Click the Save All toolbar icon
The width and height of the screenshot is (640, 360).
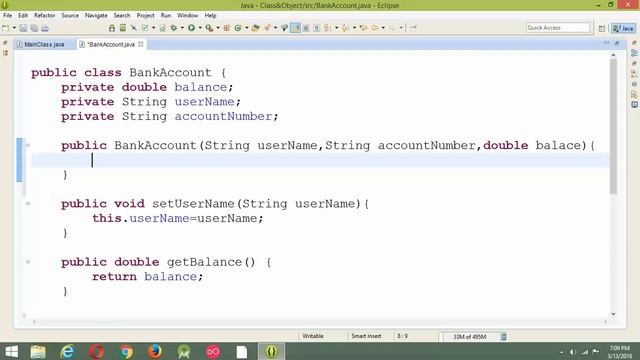click(34, 28)
